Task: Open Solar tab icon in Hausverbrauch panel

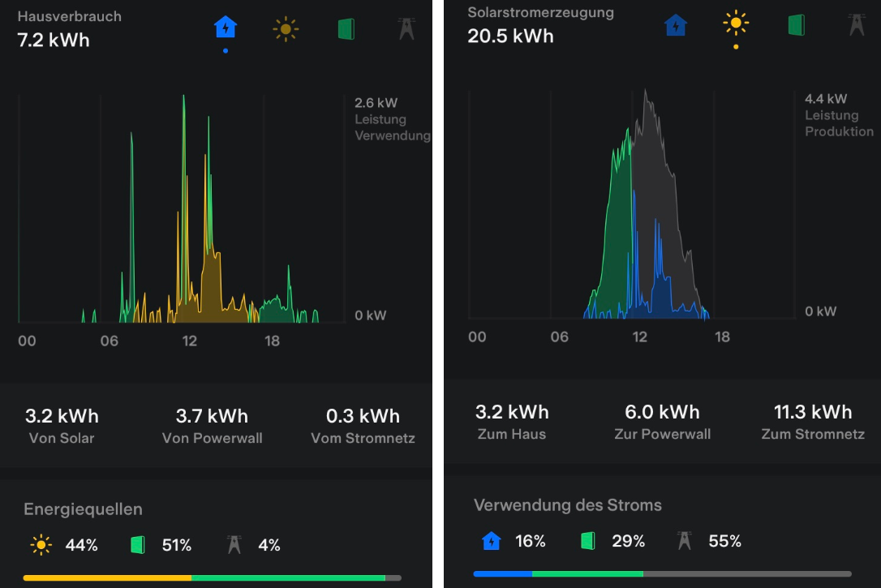Action: [x=286, y=29]
